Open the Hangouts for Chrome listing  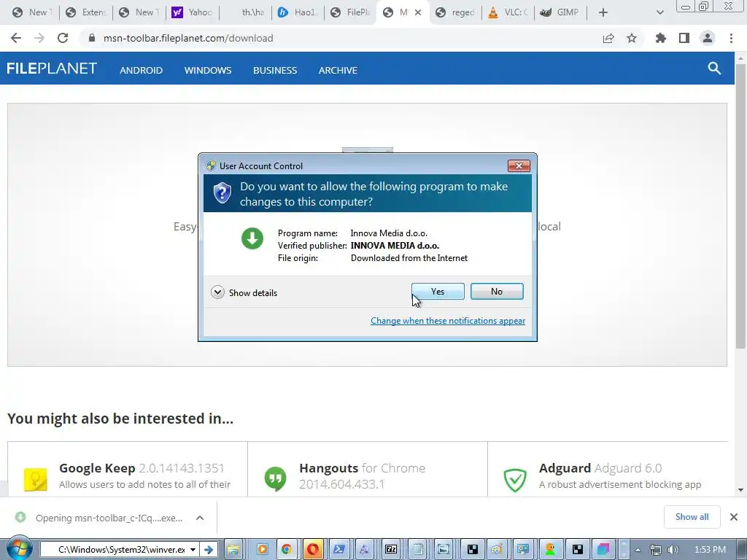tap(368, 470)
